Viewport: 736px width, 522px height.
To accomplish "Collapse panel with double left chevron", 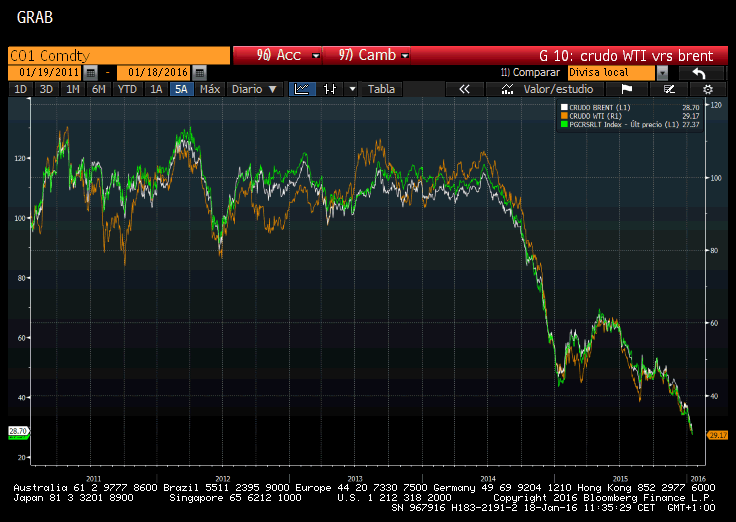I will point(464,89).
